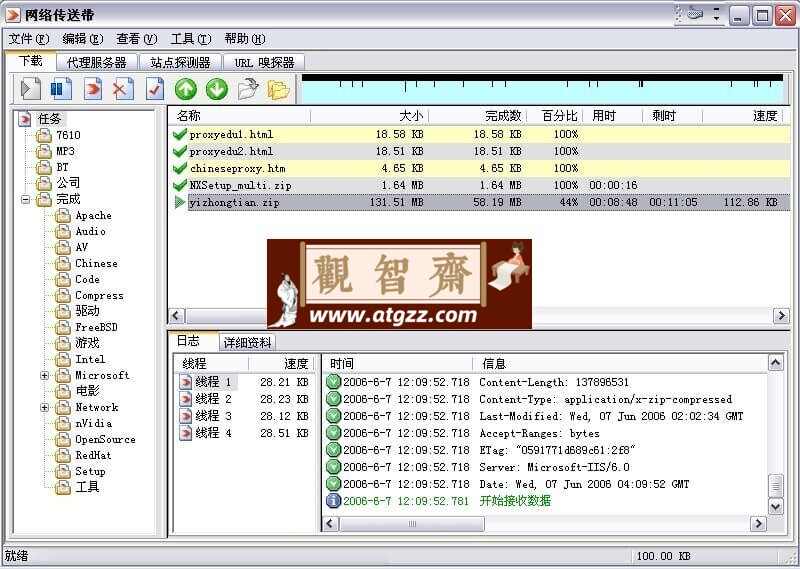The height and width of the screenshot is (569, 800).
Task: Click the blue info icon of 开始接收数据 entry
Action: coord(333,501)
